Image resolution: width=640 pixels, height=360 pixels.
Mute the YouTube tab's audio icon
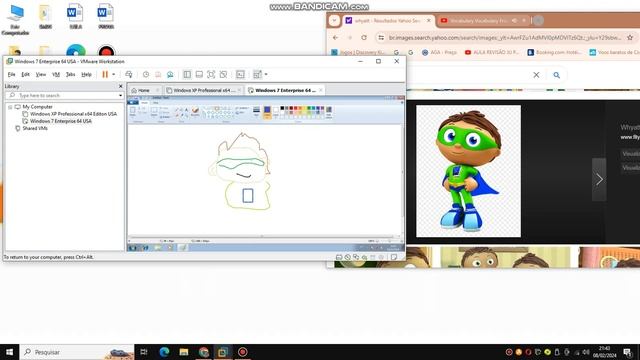[515, 20]
